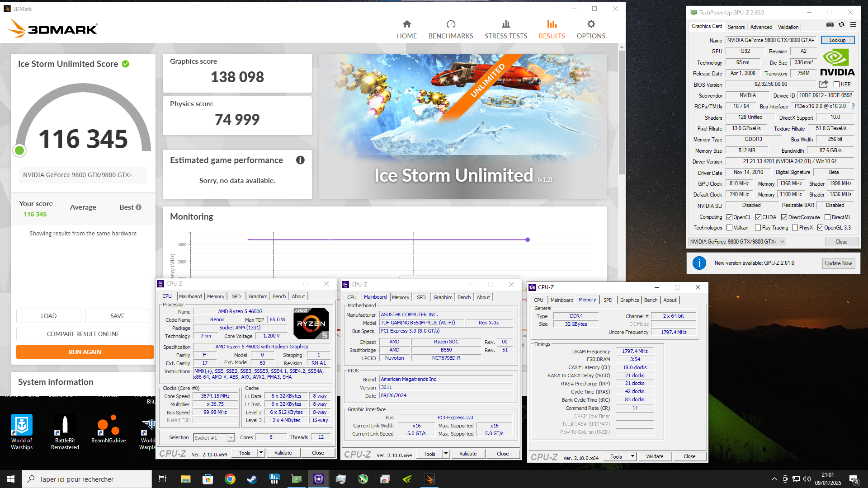Toggle the DirectCompute checkbox in GPU-Z
868x488 pixels.
784,217
